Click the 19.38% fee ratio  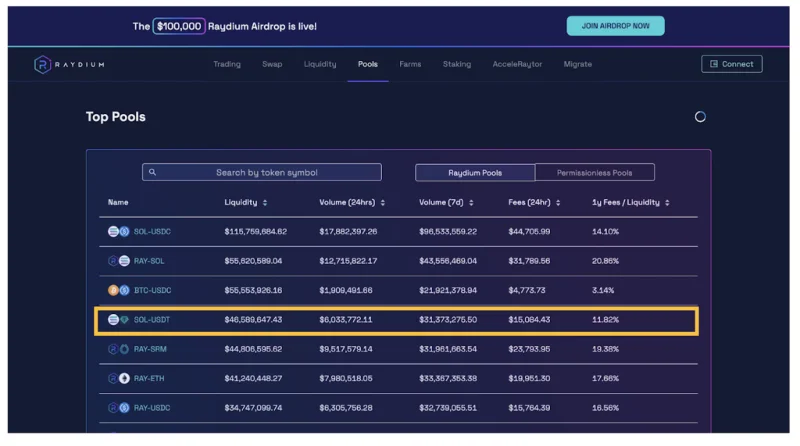tap(606, 349)
